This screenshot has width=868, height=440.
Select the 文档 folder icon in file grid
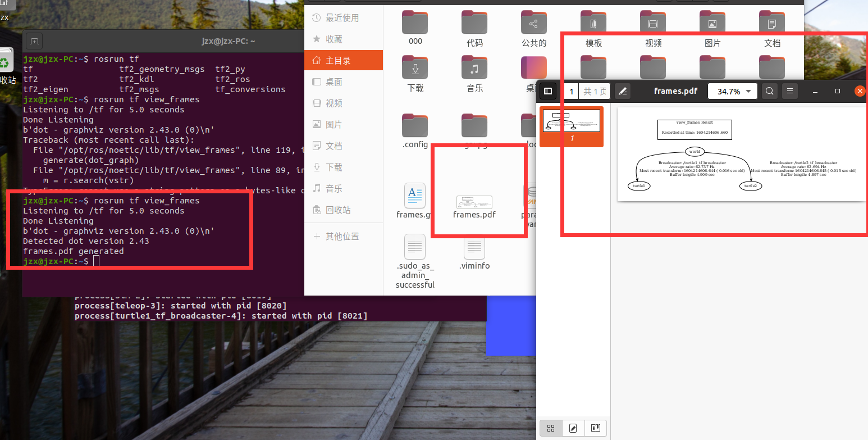(772, 22)
